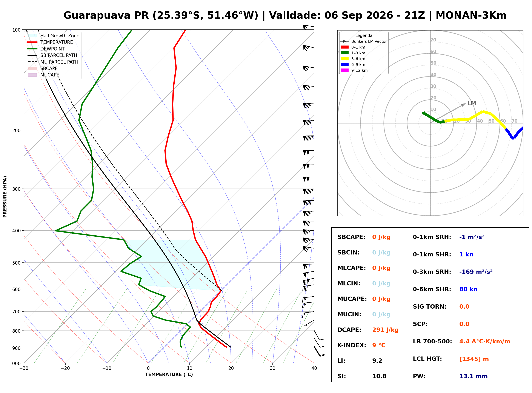Screen dimensions: 532x393
Task: Click the pink SBCAPE legend swatch
Action: 32,68
